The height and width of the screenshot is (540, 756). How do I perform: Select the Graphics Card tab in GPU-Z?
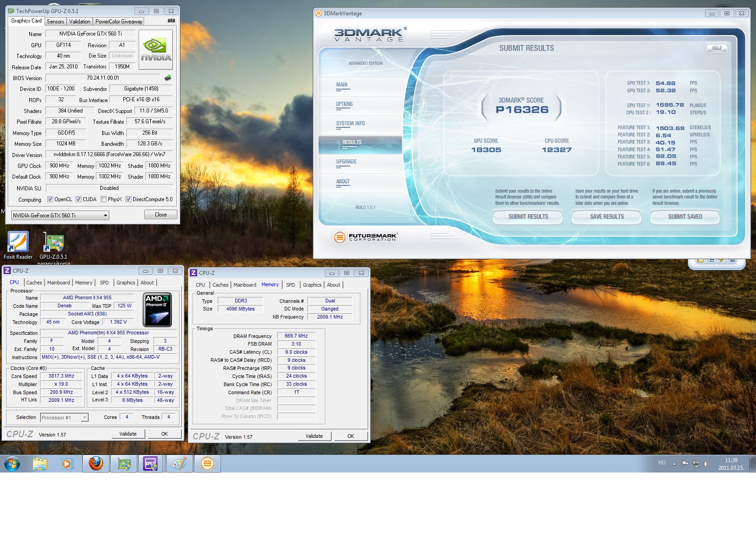pos(27,21)
